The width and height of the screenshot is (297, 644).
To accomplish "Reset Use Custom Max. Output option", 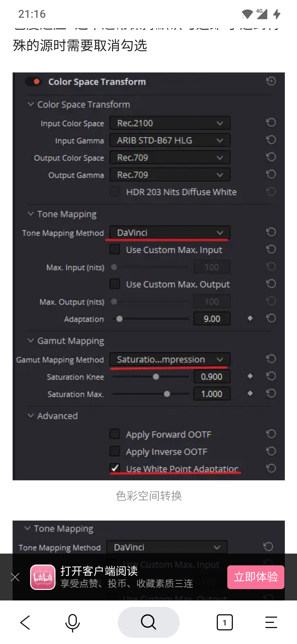I will pyautogui.click(x=271, y=284).
